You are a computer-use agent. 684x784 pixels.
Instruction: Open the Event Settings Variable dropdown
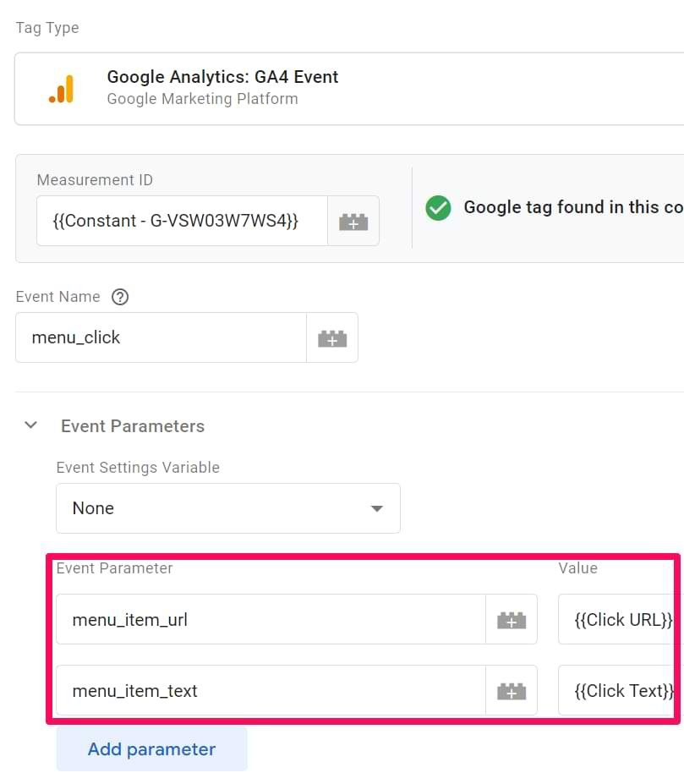tap(228, 508)
